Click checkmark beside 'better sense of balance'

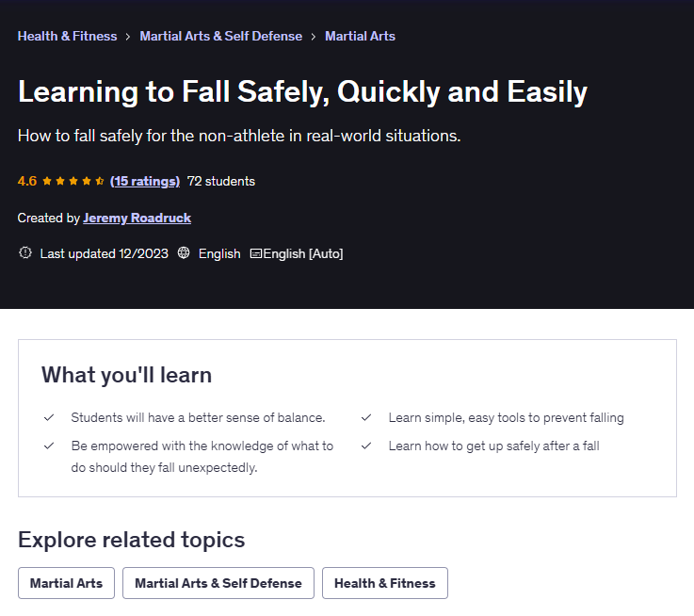tap(49, 417)
